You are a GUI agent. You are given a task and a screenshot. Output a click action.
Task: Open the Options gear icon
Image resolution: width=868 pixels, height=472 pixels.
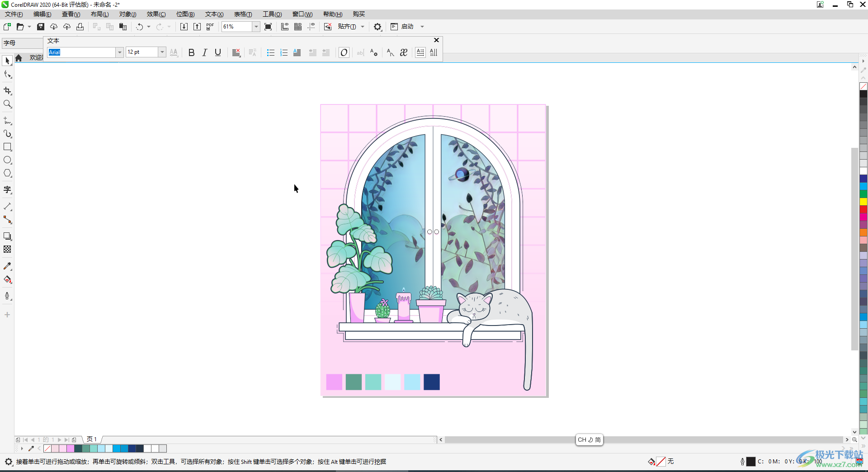(377, 27)
